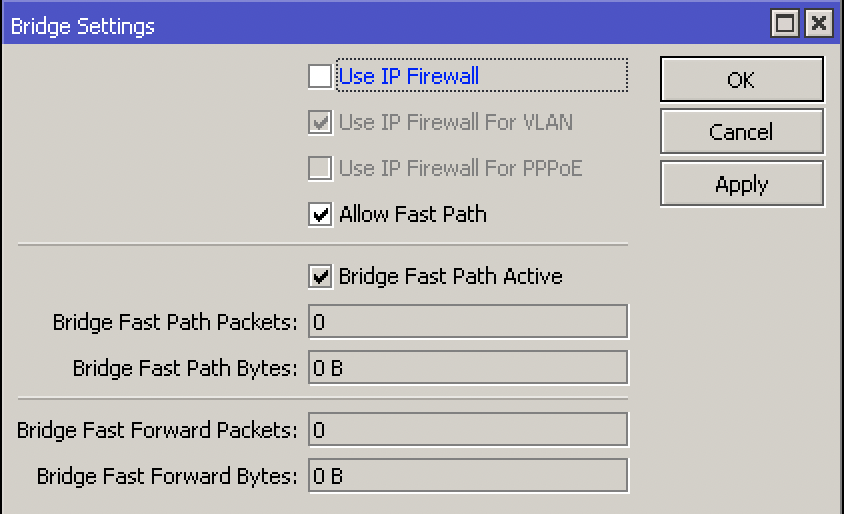Viewport: 844px width, 514px height.
Task: Click the Bridge Fast Forward Bytes field
Action: 467,476
